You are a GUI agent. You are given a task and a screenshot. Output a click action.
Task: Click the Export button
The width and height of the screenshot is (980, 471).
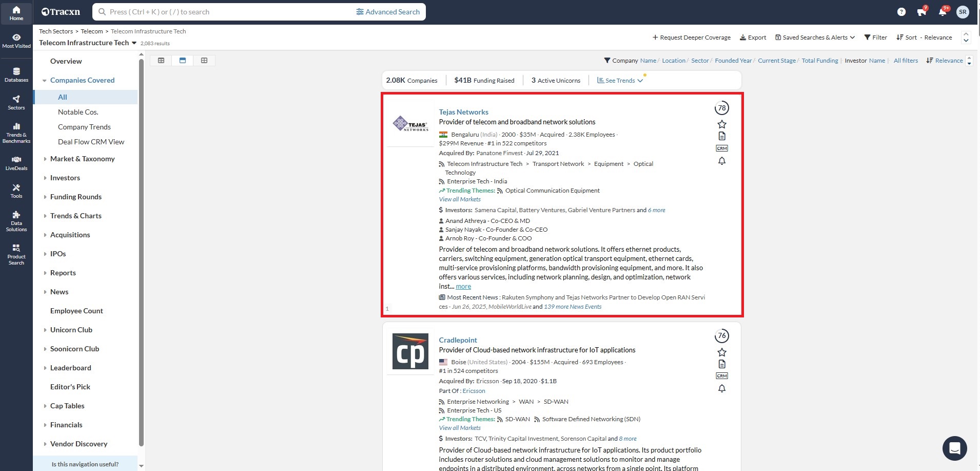tap(753, 37)
